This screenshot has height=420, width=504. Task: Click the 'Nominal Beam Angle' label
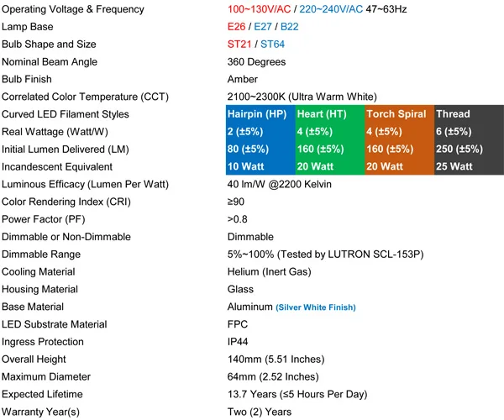coord(50,61)
